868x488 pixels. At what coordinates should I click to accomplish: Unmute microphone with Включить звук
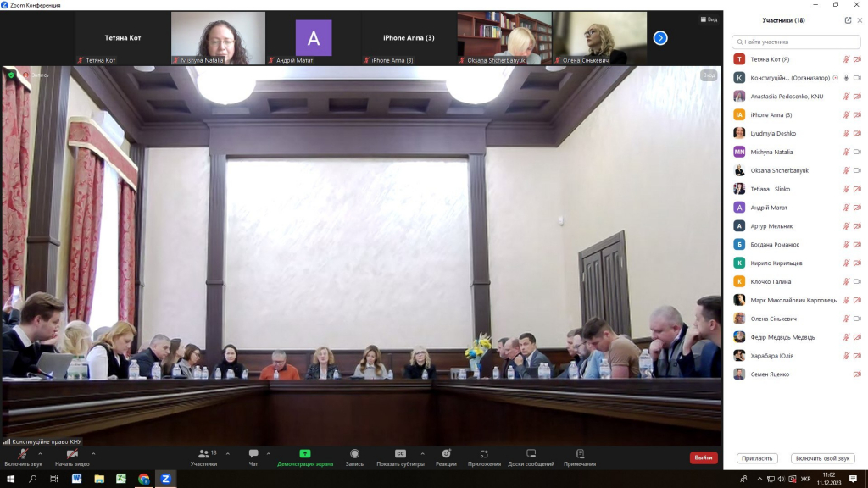23,457
